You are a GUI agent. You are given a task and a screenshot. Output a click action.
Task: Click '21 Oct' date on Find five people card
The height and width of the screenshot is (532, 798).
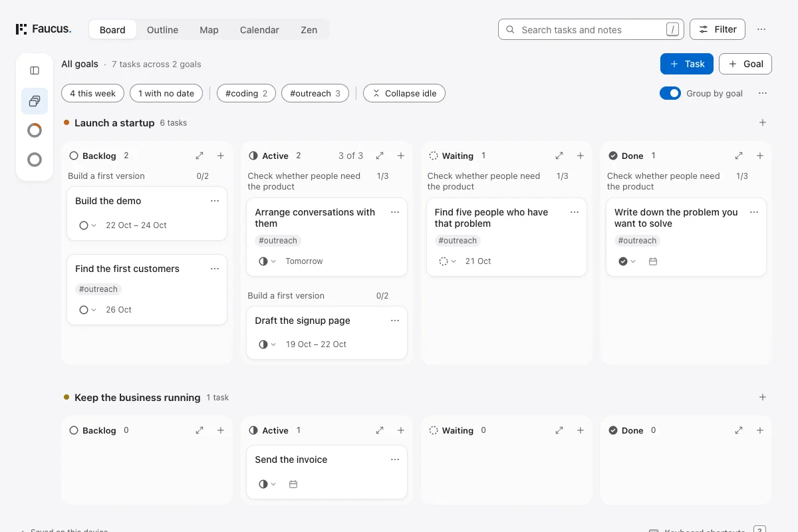pos(478,261)
